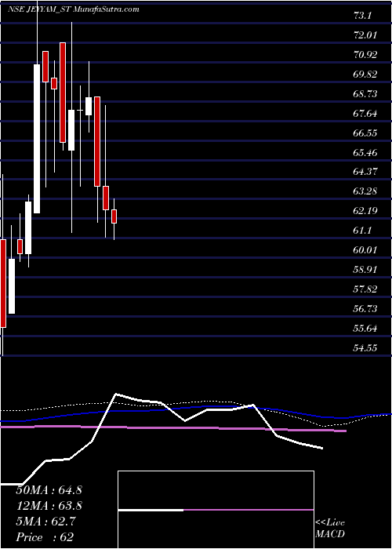Image resolution: width=392 pixels, height=549 pixels.
Task: Click the 12MA : 63.8 readout
Action: point(49,506)
